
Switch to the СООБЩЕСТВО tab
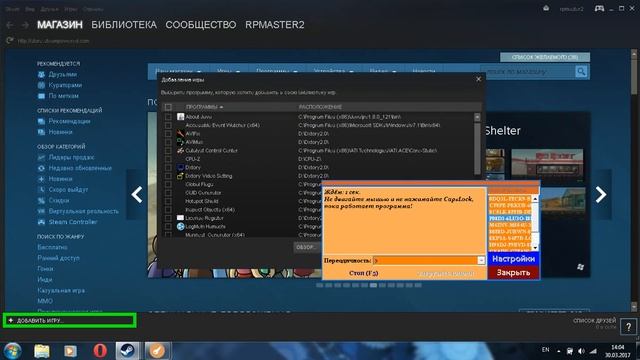(200, 25)
